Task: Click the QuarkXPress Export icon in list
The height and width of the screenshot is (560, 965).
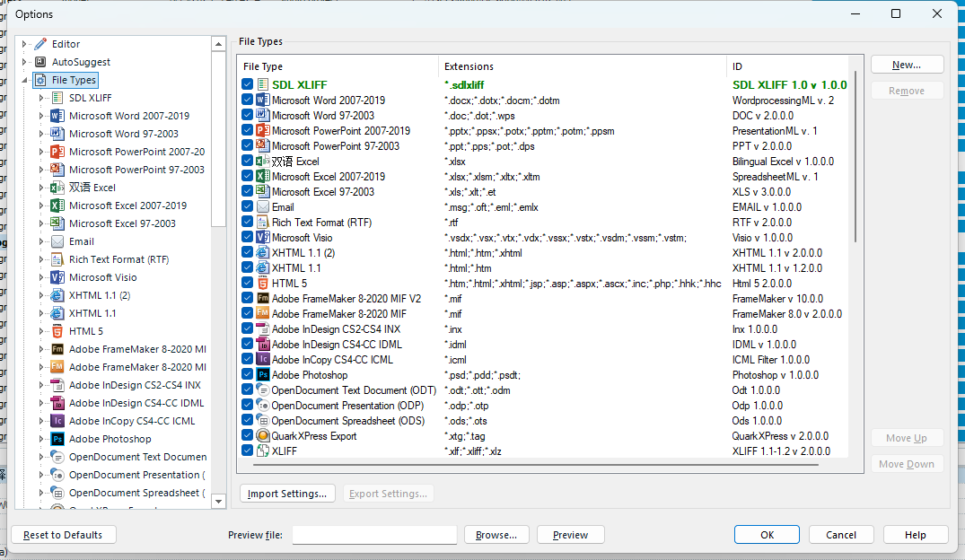Action: 263,436
